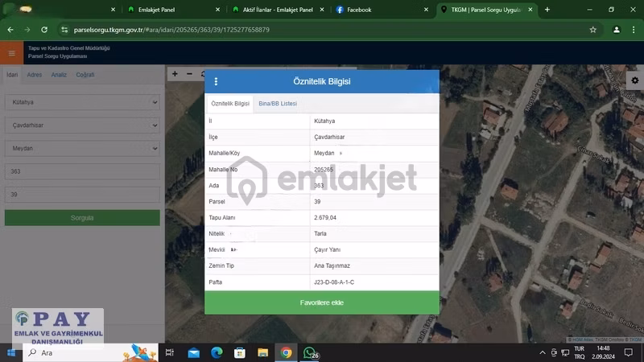Click the Tapu Alanı value 2.679,04
Viewport: 644px width, 362px height.
[x=325, y=217]
